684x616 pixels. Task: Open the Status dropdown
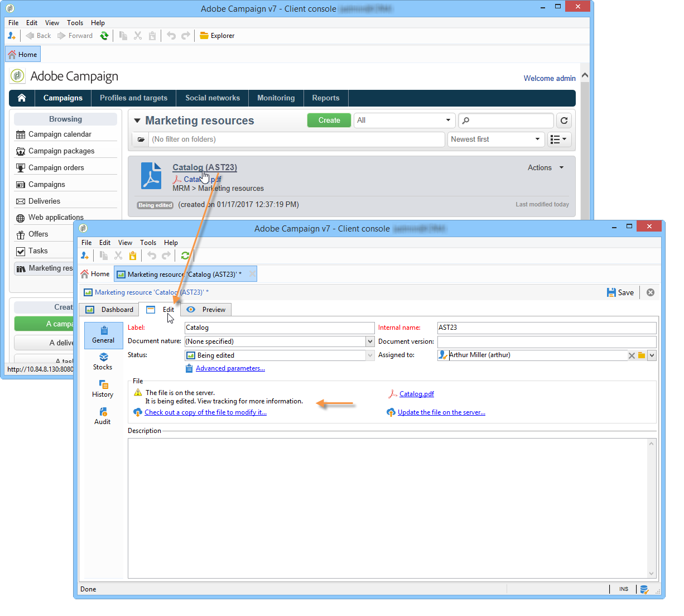point(370,355)
